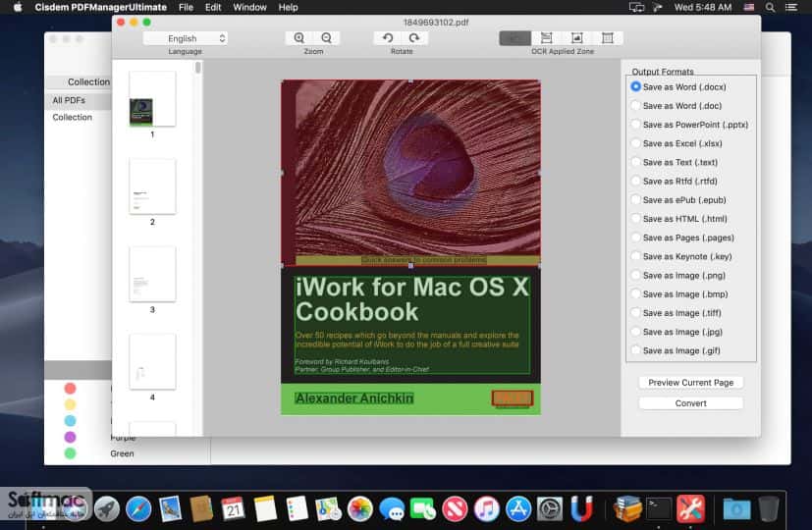Click the highlighted first OCR zone button
This screenshot has width=812, height=530.
[514, 37]
